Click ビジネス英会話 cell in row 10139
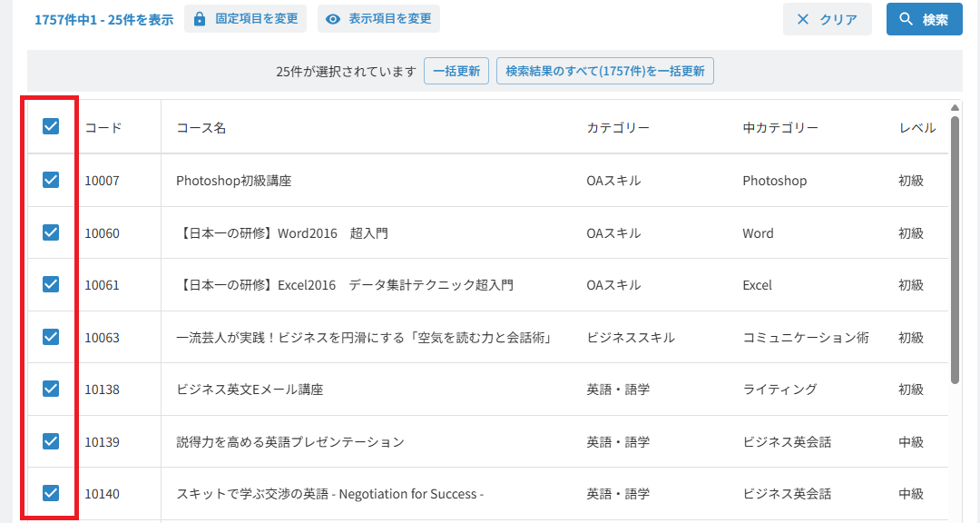Viewport: 980px width, 523px height. [787, 442]
